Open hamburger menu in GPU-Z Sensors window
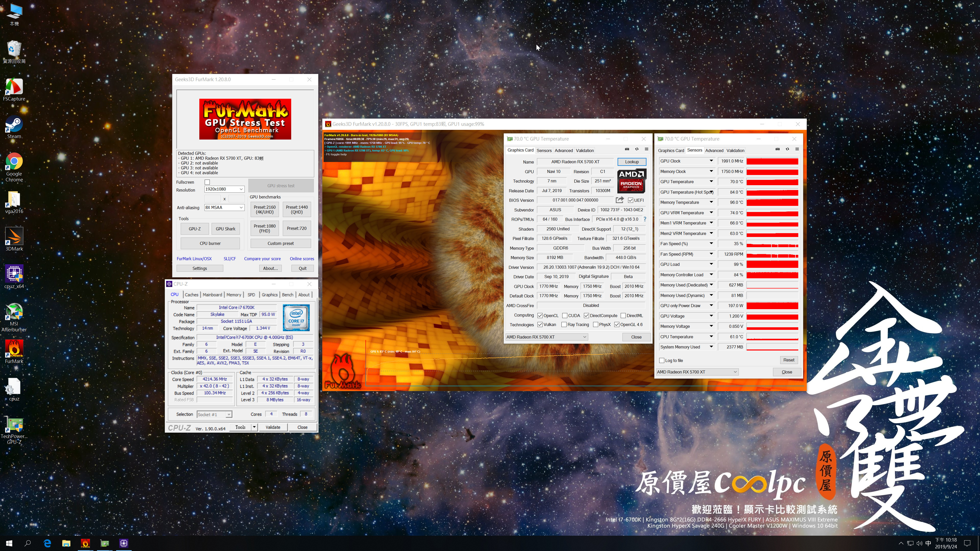 797,149
